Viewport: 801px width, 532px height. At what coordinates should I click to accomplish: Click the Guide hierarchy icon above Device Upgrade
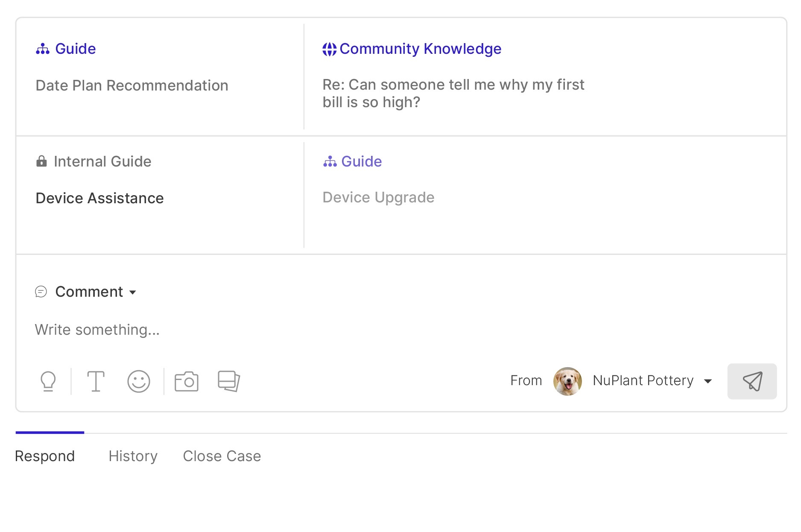point(330,161)
